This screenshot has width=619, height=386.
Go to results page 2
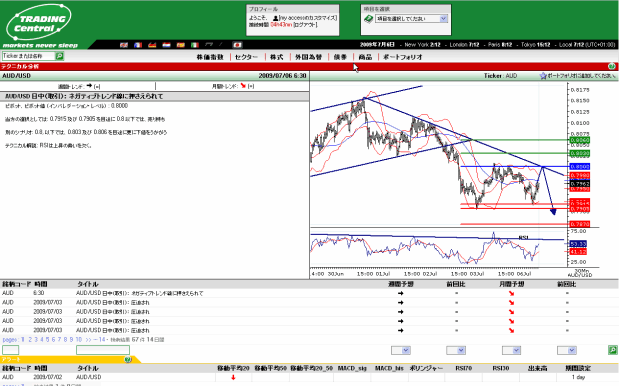30,339
